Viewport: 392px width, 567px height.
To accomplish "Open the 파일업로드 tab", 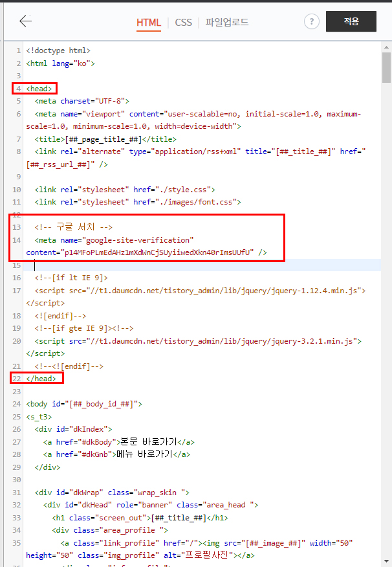I will 227,22.
